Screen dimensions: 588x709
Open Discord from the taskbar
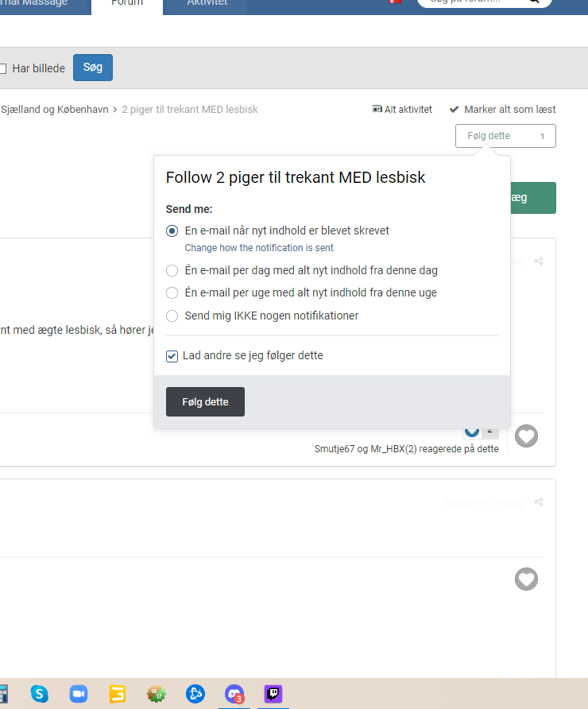(234, 693)
